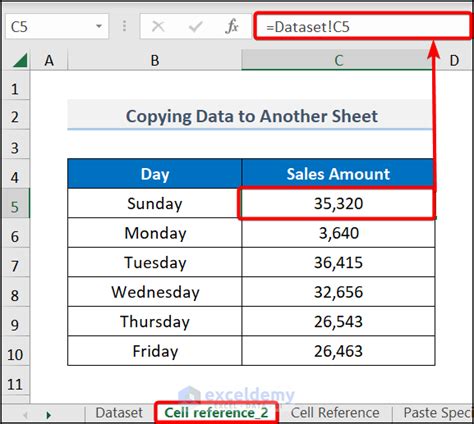Image resolution: width=474 pixels, height=424 pixels.
Task: Select the cell with 26,463
Action: 338,351
